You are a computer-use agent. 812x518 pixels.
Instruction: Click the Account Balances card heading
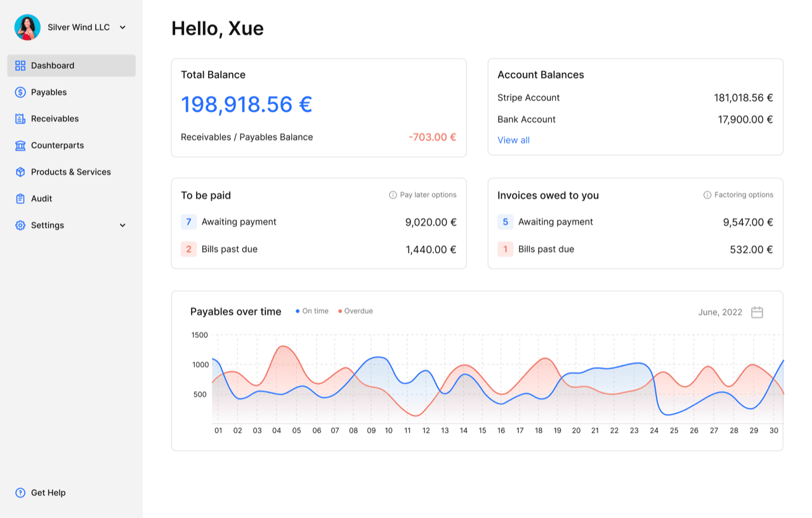[540, 75]
